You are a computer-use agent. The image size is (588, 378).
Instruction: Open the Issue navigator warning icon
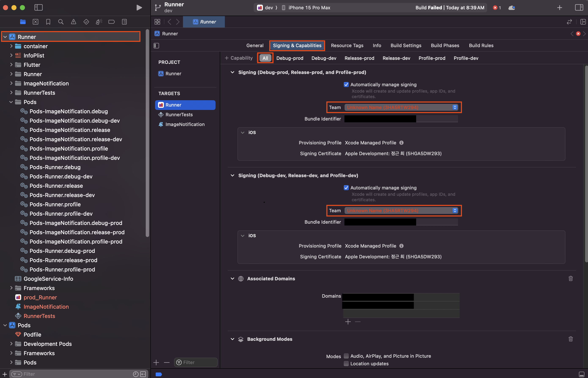pyautogui.click(x=74, y=22)
